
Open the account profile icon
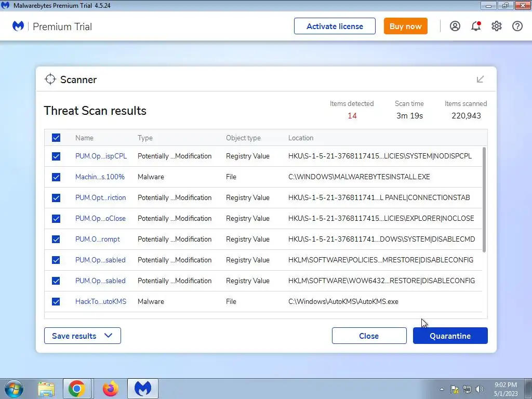tap(455, 26)
